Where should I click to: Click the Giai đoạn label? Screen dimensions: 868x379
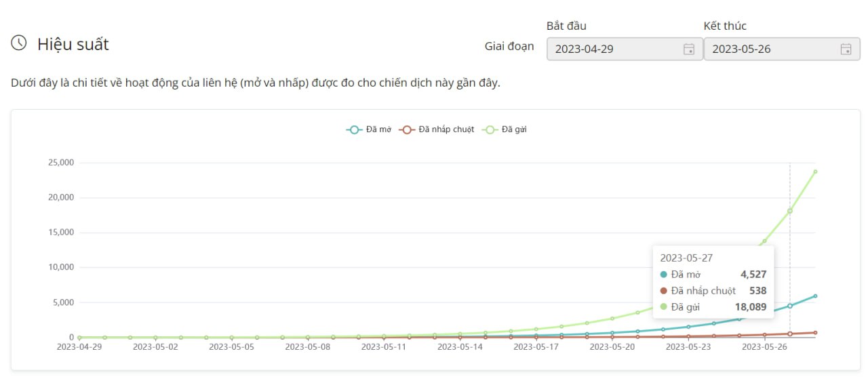pyautogui.click(x=509, y=46)
